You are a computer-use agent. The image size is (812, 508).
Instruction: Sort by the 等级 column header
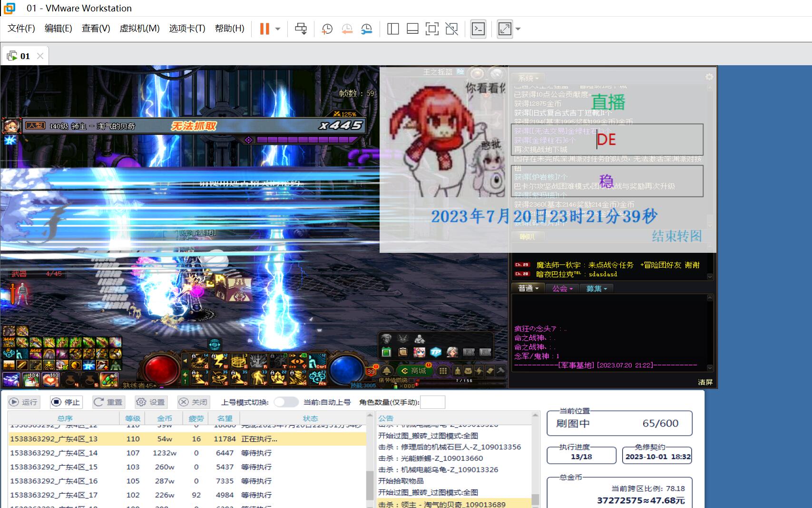point(133,418)
